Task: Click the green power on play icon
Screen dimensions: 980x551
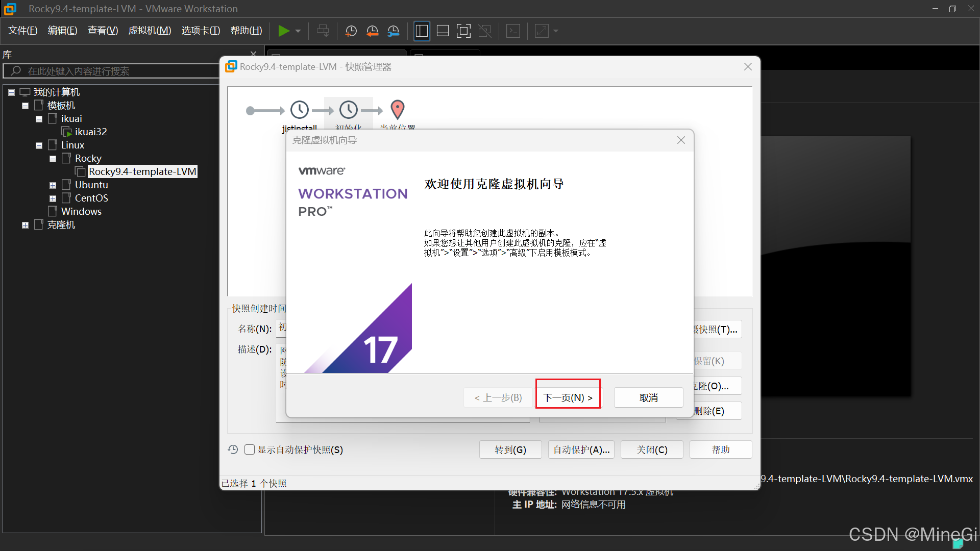Action: [283, 31]
